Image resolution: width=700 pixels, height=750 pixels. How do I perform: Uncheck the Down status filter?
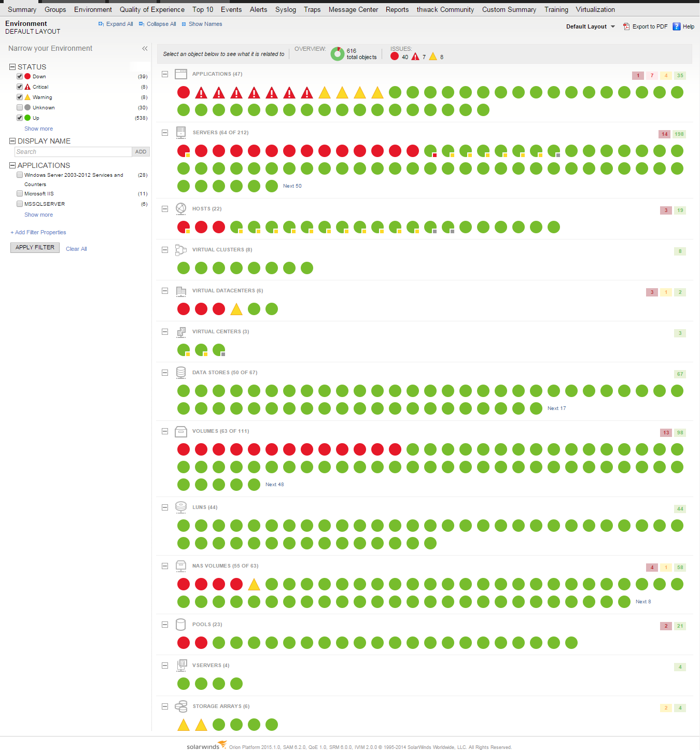pos(20,76)
